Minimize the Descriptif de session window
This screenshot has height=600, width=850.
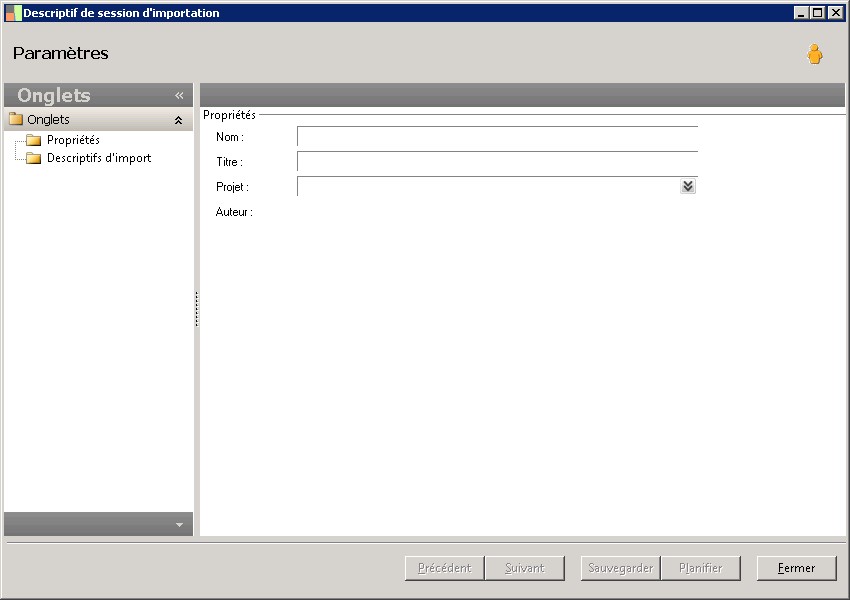tap(801, 12)
